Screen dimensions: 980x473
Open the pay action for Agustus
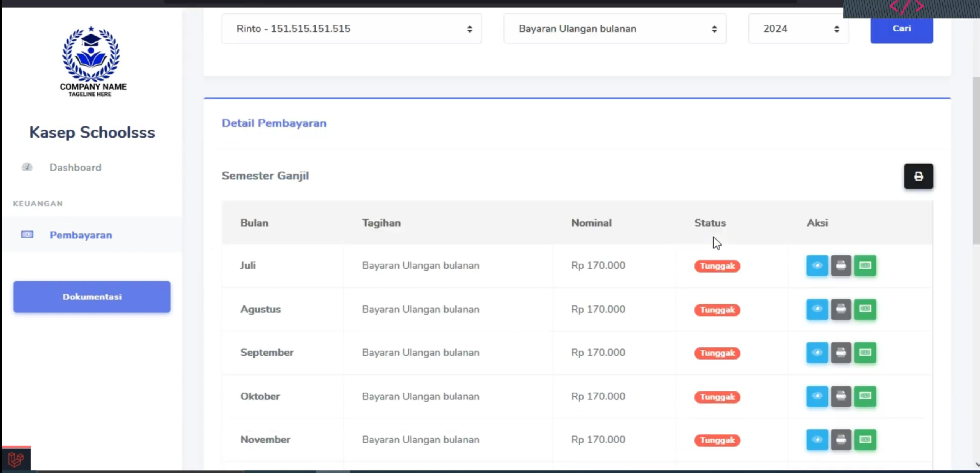[x=865, y=309]
